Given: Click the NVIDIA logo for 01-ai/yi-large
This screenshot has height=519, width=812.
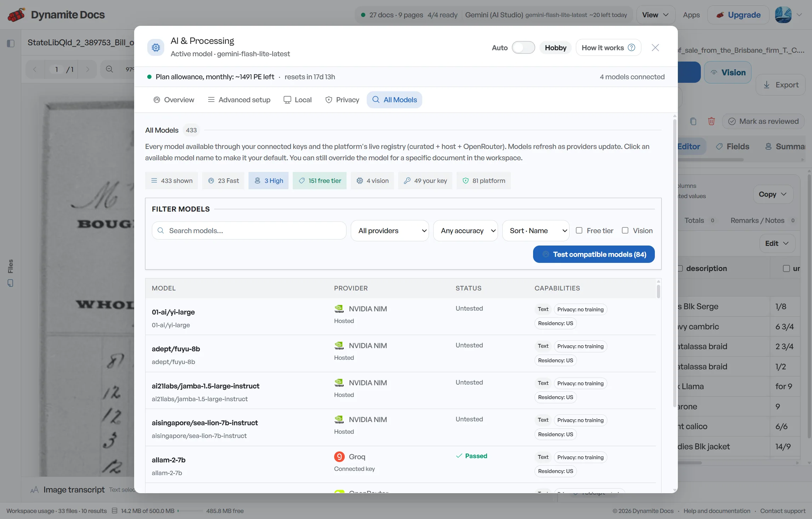Looking at the screenshot, I should [x=339, y=309].
